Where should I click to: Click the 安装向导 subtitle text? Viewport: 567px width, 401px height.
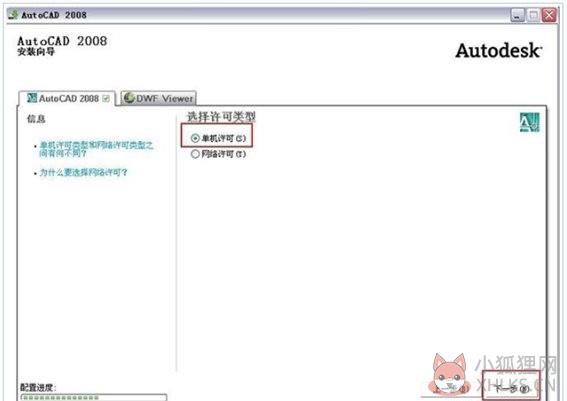(x=36, y=52)
